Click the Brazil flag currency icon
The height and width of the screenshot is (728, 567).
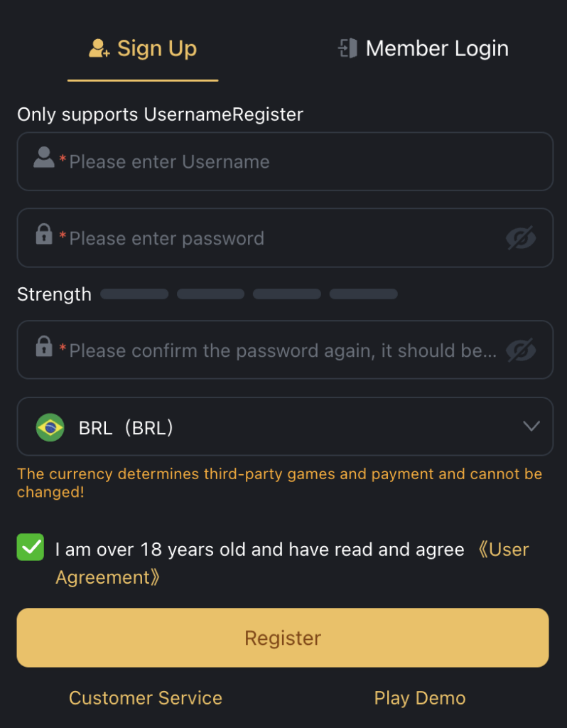coord(50,427)
